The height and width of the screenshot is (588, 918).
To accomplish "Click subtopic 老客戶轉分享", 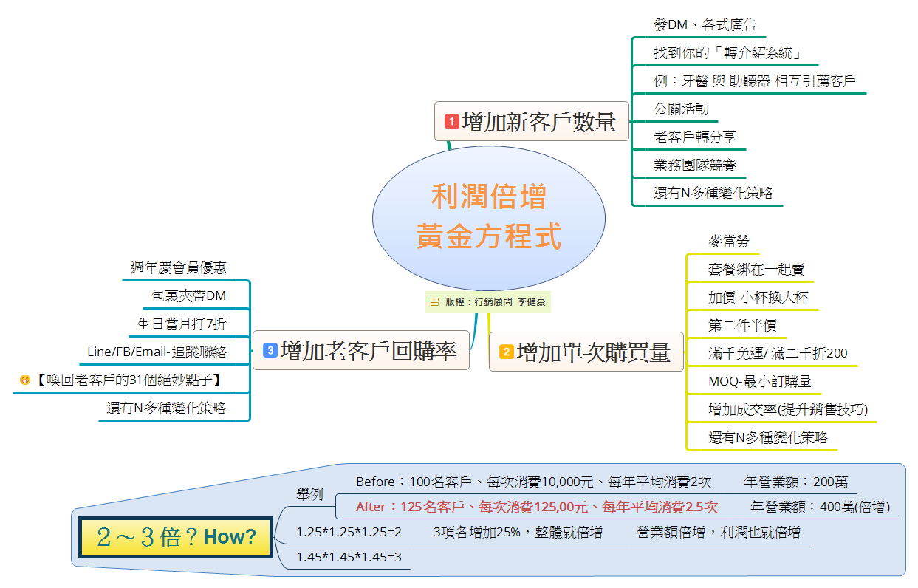I will [x=695, y=137].
